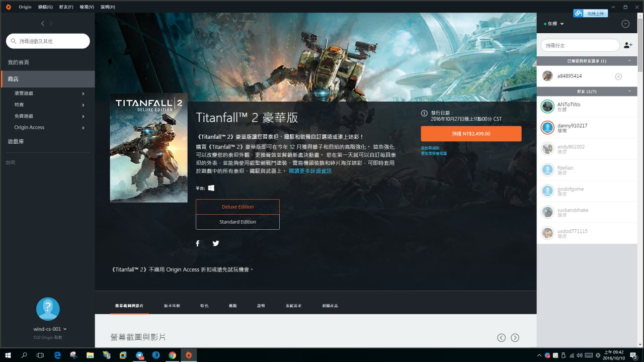Pre-order for NT$2,499.00
This screenshot has height=362, width=644.
[x=471, y=134]
